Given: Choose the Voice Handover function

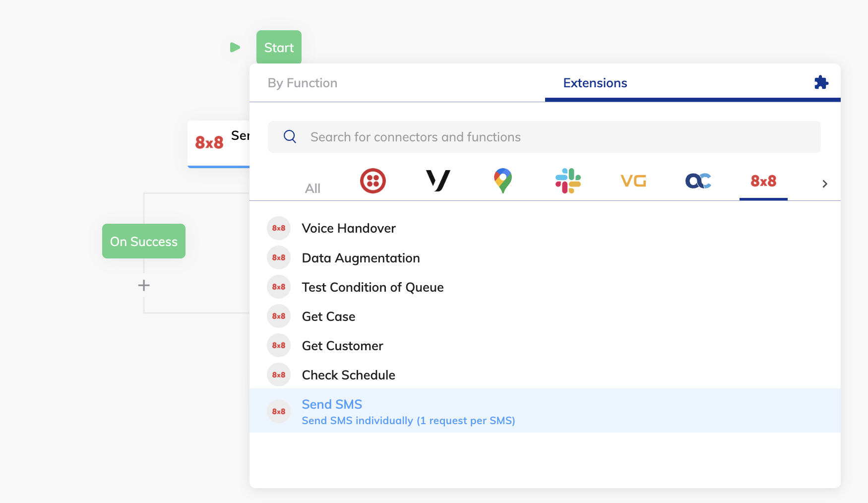Looking at the screenshot, I should click(x=349, y=228).
